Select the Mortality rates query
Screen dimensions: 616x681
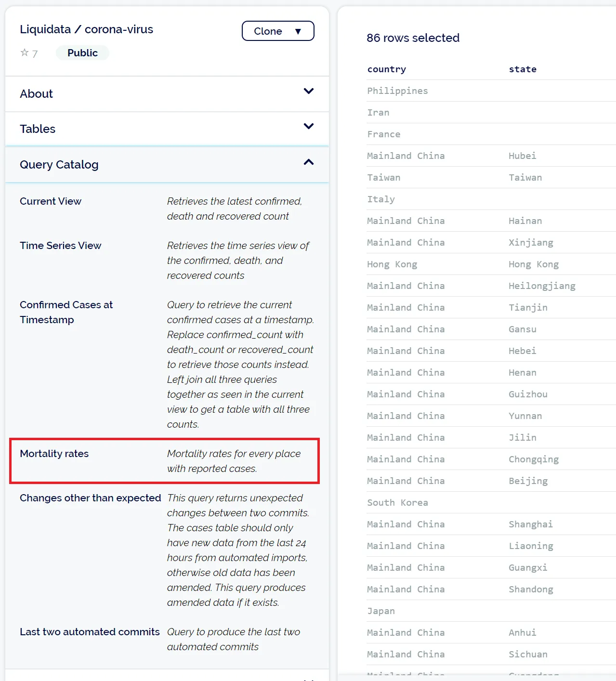tap(54, 454)
